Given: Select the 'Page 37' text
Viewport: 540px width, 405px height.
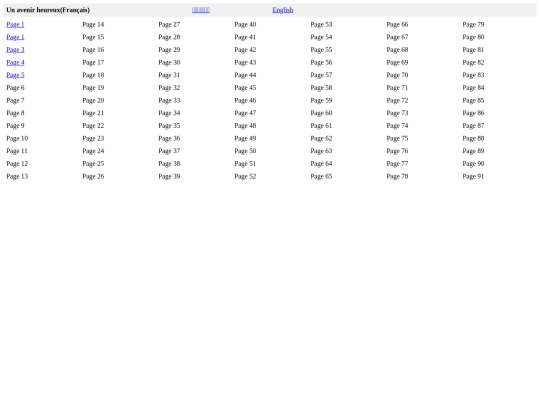Looking at the screenshot, I should pyautogui.click(x=169, y=151).
